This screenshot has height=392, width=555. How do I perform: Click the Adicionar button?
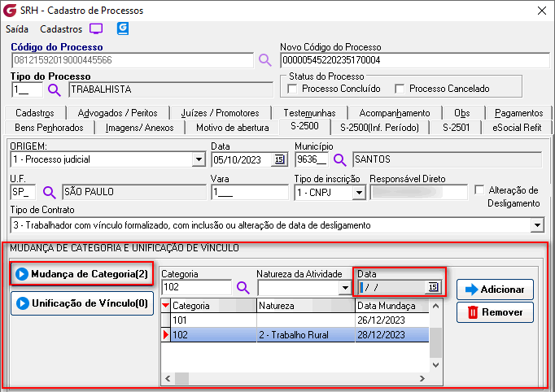click(495, 289)
